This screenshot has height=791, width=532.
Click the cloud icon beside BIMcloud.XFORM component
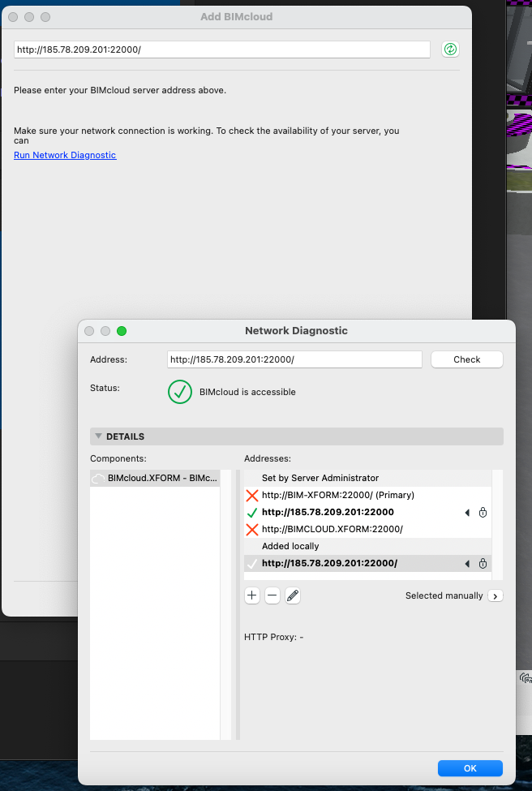(97, 479)
